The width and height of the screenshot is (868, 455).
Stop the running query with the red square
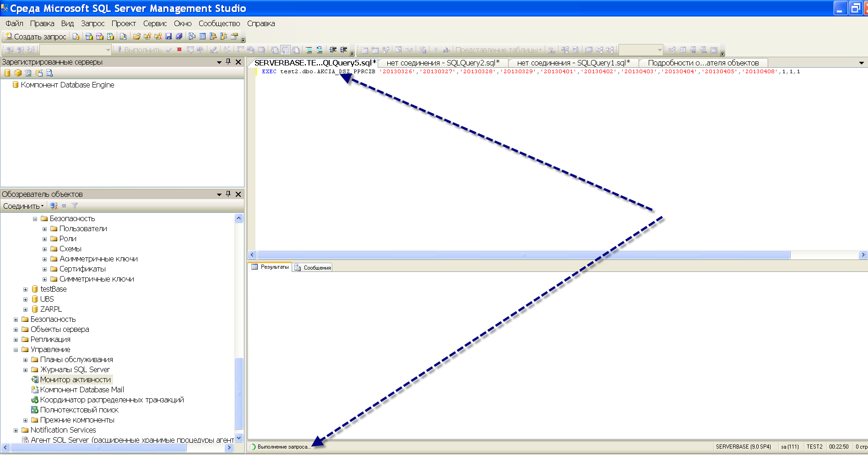179,49
